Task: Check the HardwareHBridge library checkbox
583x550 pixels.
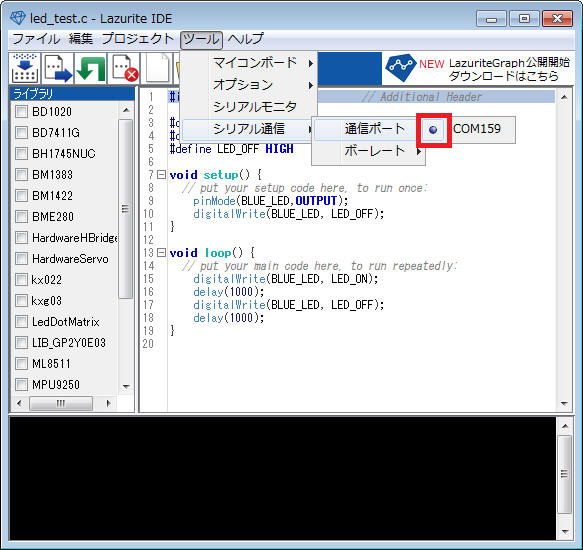Action: [x=22, y=237]
